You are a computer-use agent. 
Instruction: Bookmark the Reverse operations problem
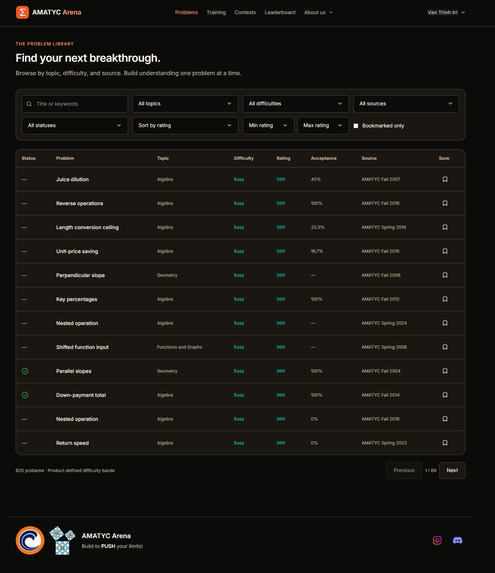click(445, 203)
